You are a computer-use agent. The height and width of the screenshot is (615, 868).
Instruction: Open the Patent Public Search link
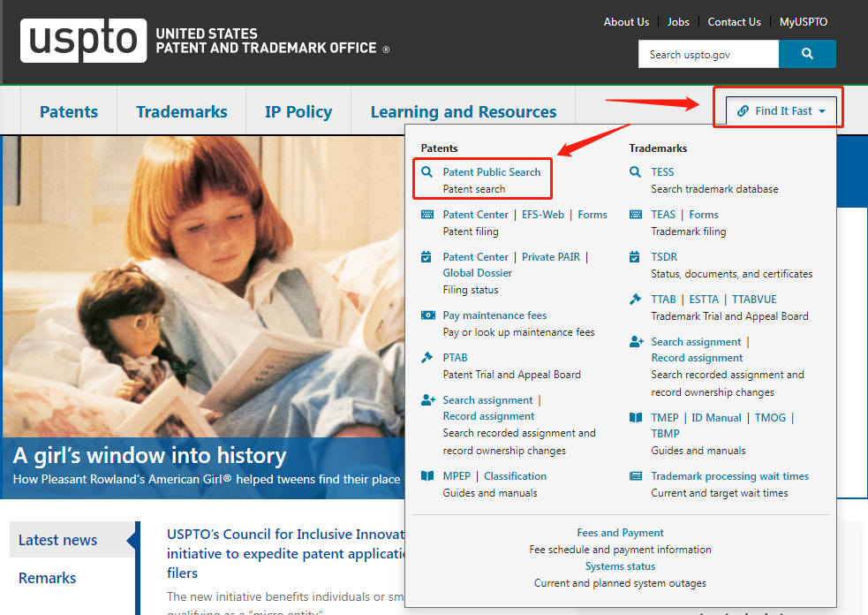492,171
